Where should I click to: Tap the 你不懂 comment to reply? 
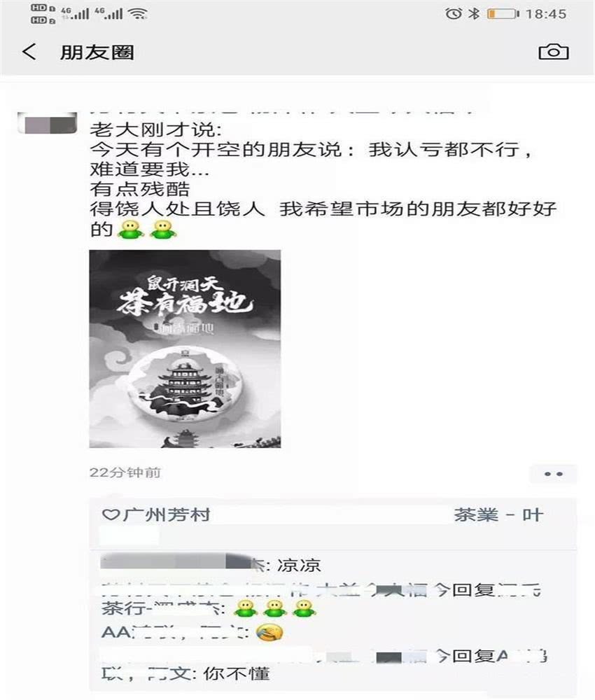236,673
